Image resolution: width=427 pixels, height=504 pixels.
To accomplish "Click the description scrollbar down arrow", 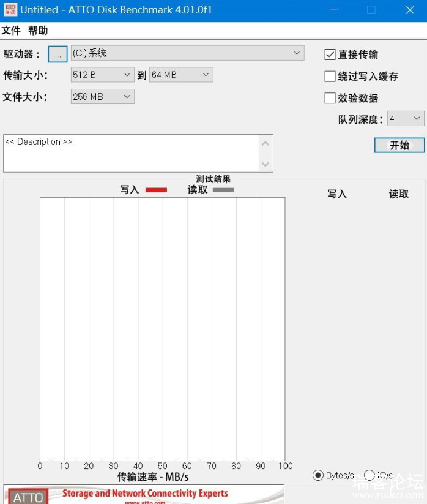I will [x=265, y=164].
